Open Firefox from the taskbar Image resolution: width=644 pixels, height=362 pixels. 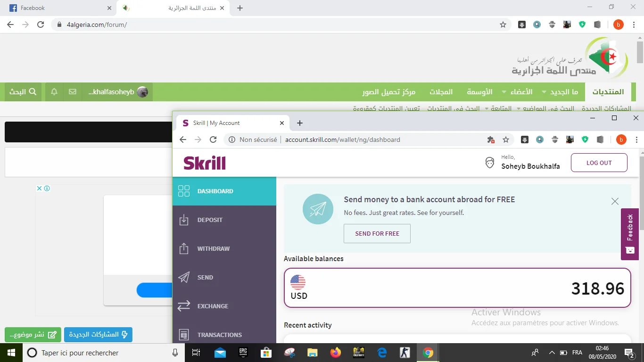pyautogui.click(x=336, y=353)
